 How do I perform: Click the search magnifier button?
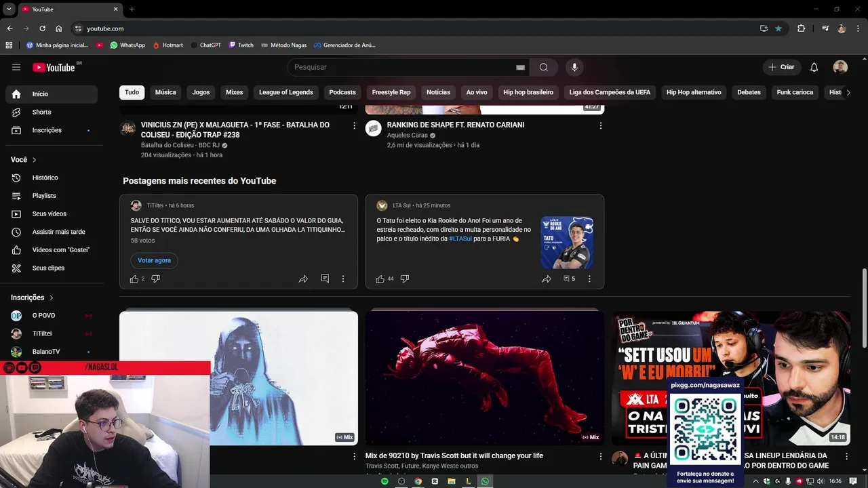coord(543,67)
